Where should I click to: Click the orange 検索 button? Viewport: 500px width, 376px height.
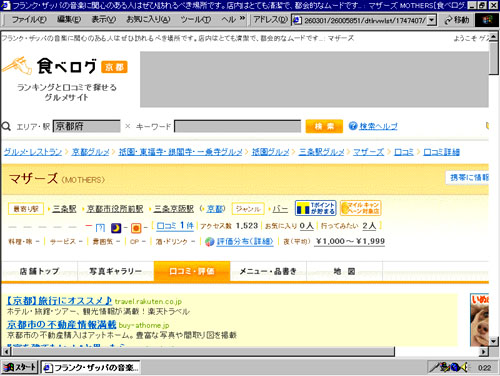point(324,126)
